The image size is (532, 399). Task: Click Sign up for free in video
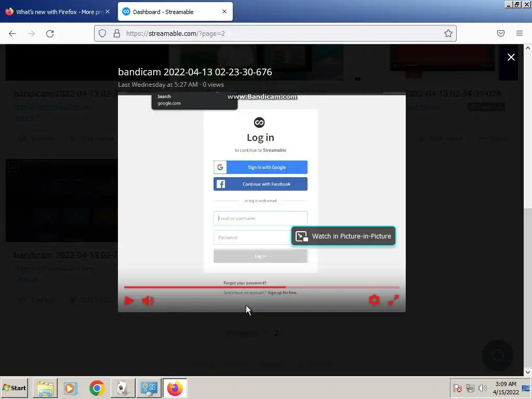click(x=282, y=292)
